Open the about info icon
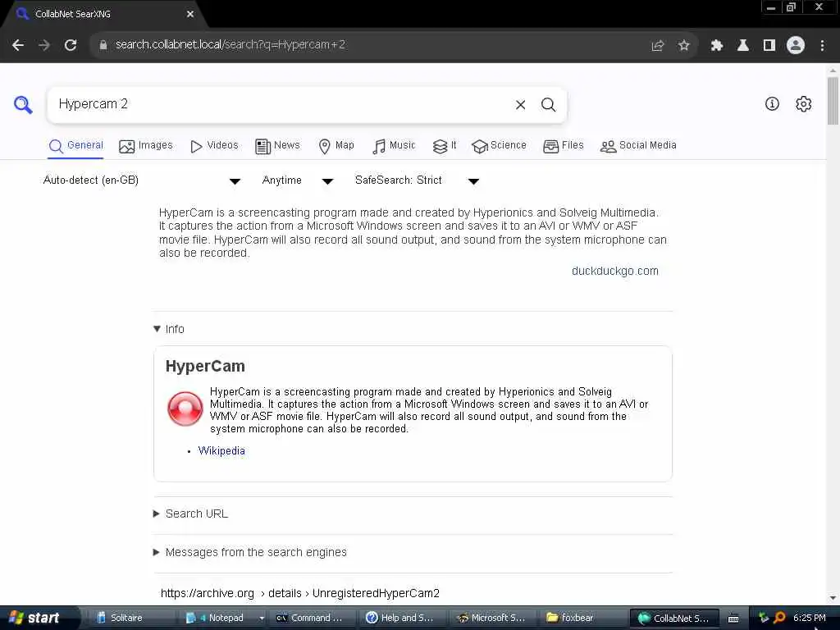Image resolution: width=840 pixels, height=630 pixels. pos(771,104)
